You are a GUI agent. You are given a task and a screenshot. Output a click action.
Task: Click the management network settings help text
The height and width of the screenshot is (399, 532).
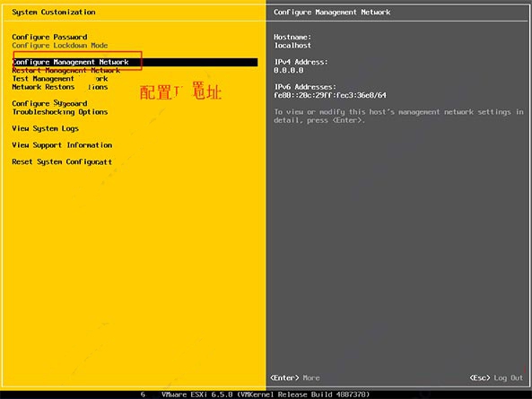(398, 116)
